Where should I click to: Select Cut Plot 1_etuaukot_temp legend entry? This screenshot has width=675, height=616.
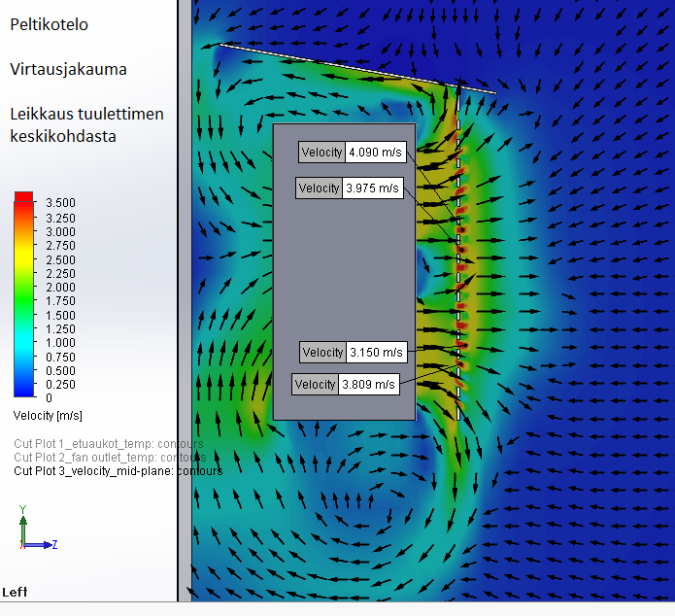(x=108, y=444)
